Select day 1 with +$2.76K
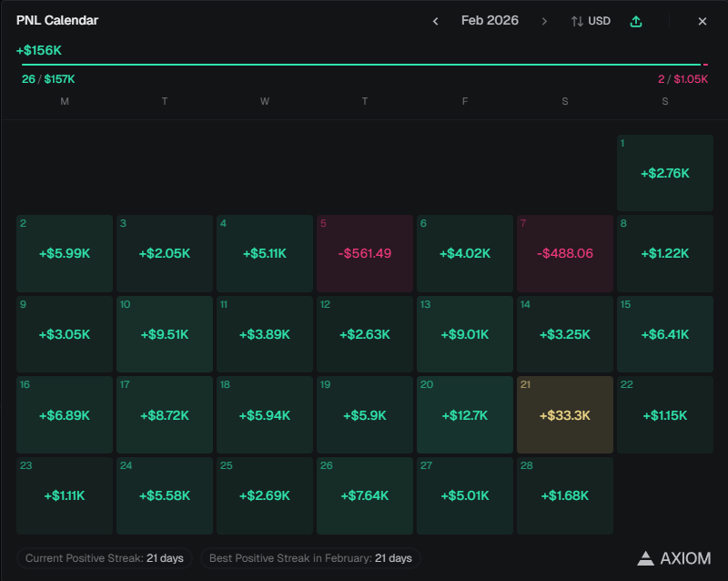This screenshot has width=728, height=581. tap(665, 173)
